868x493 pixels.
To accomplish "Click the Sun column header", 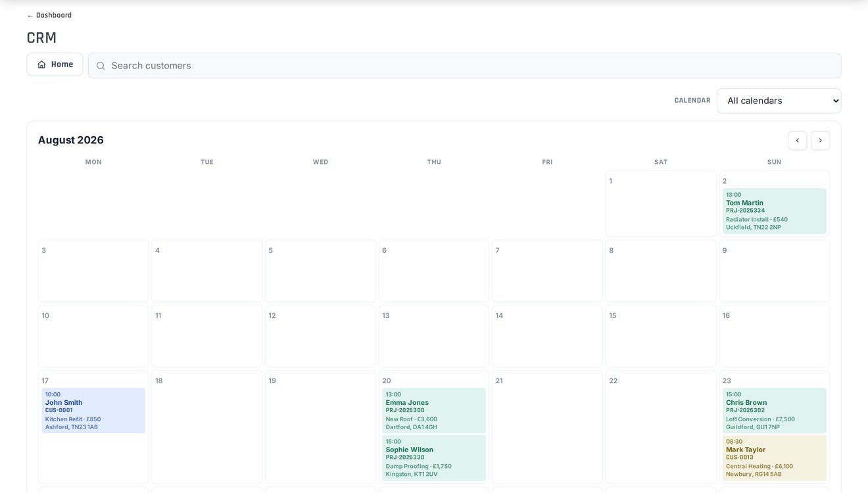I will (x=775, y=162).
